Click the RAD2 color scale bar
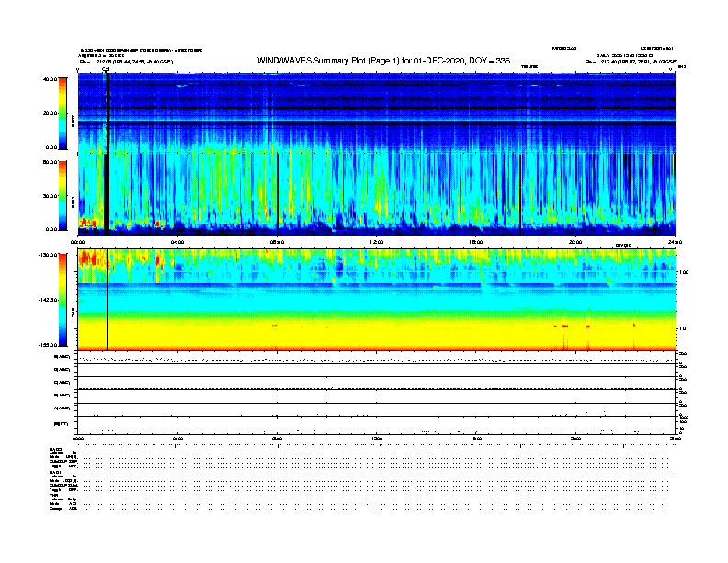 coord(63,113)
